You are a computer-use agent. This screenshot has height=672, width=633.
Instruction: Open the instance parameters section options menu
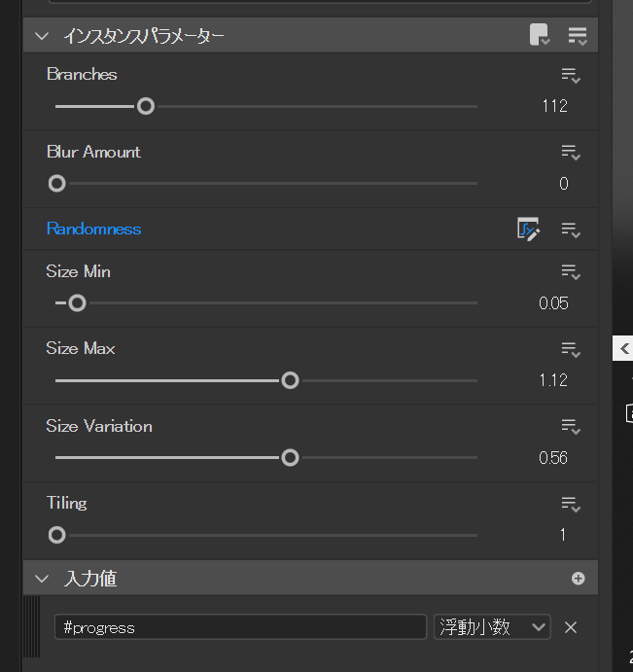coord(578,36)
